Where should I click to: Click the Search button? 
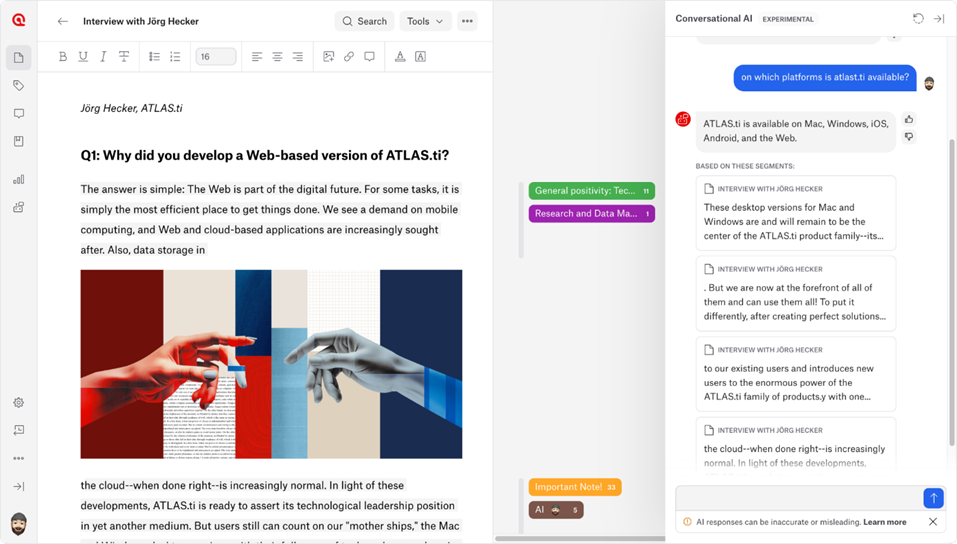point(364,21)
